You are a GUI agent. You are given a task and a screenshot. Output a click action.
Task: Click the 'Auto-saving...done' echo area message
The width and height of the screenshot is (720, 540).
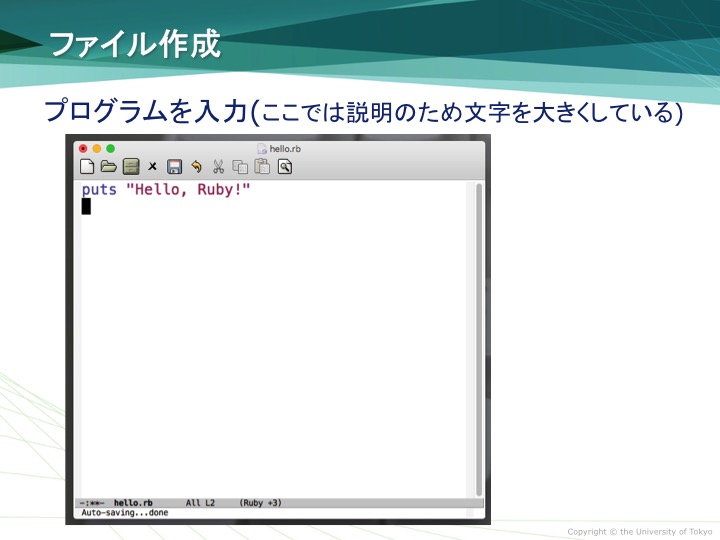click(x=125, y=512)
